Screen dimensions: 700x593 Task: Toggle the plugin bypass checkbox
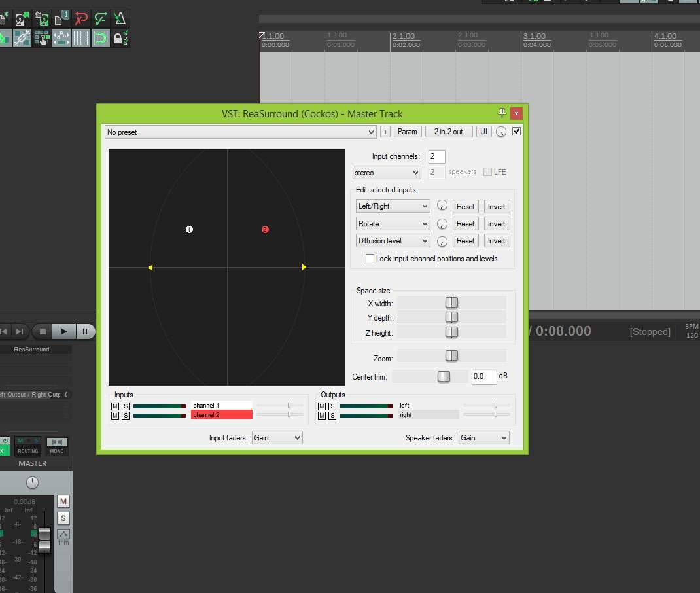coord(517,132)
